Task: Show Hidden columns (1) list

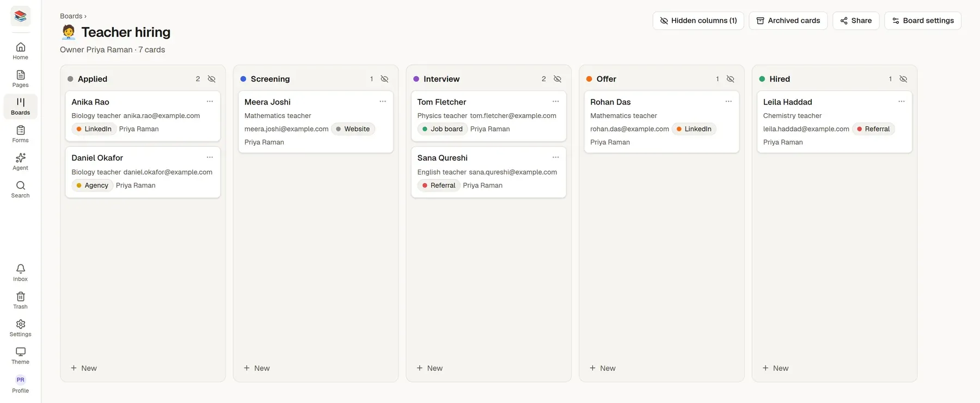Action: pos(698,21)
